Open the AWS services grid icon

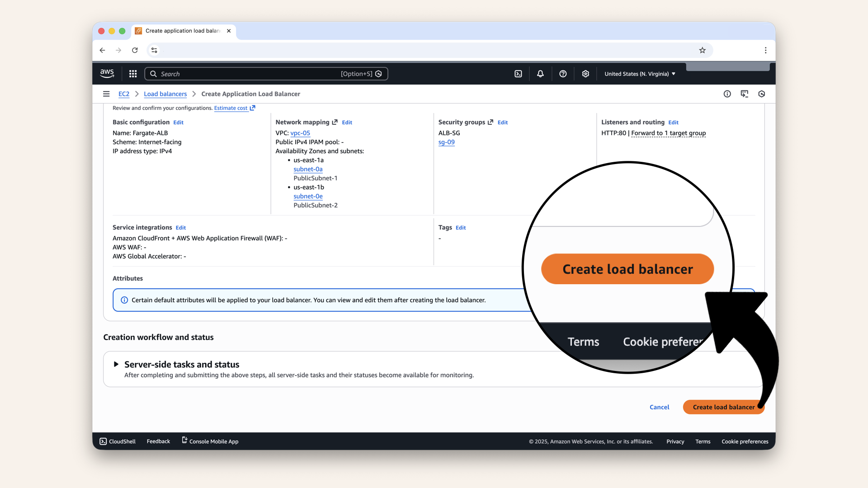(x=132, y=74)
